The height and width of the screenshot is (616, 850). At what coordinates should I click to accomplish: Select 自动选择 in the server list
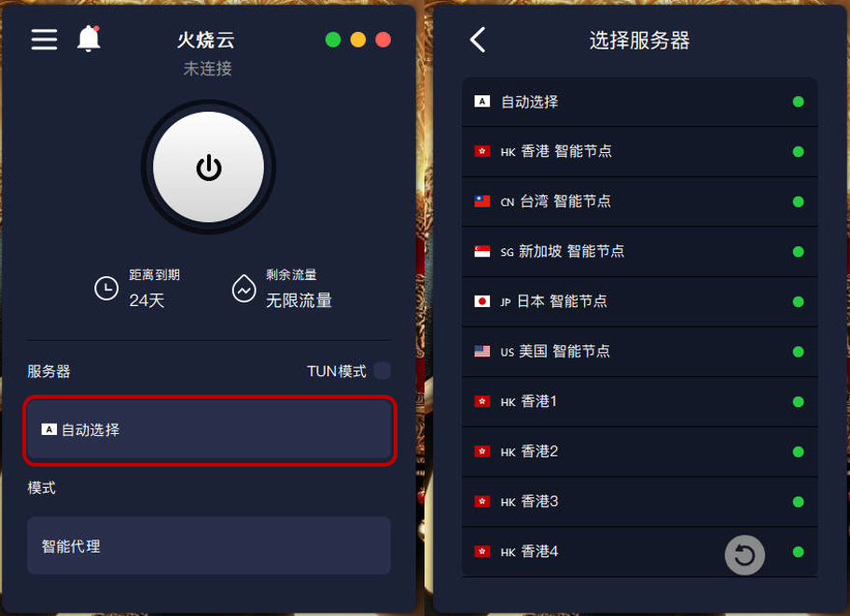(640, 102)
